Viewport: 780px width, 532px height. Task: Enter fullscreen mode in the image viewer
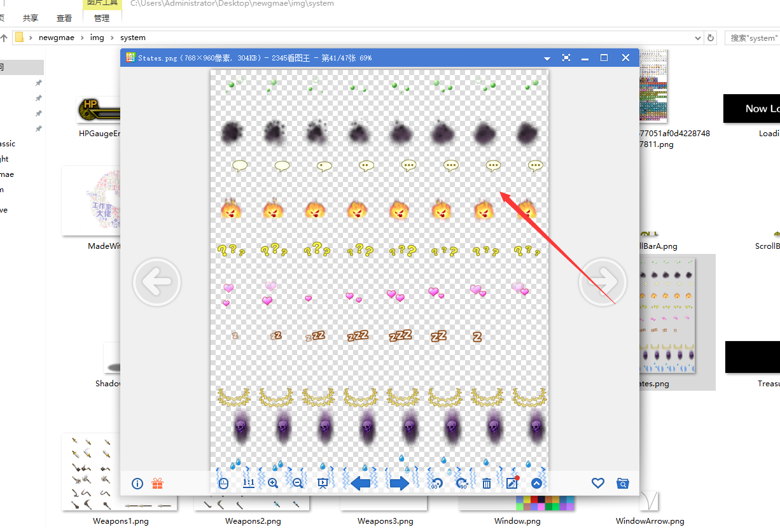click(x=566, y=58)
